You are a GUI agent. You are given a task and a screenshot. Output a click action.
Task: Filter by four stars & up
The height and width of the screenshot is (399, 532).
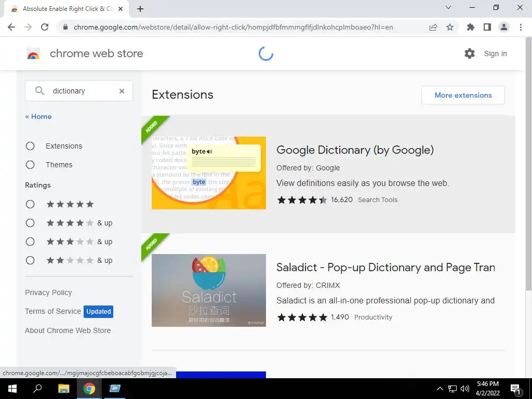tap(30, 223)
